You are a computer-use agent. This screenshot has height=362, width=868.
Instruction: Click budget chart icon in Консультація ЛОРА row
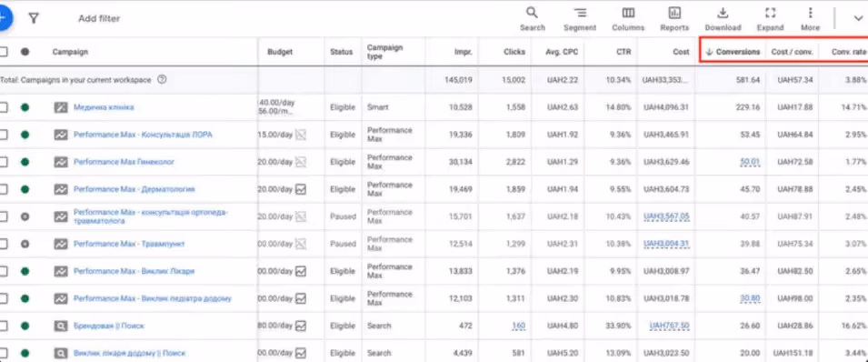point(300,135)
